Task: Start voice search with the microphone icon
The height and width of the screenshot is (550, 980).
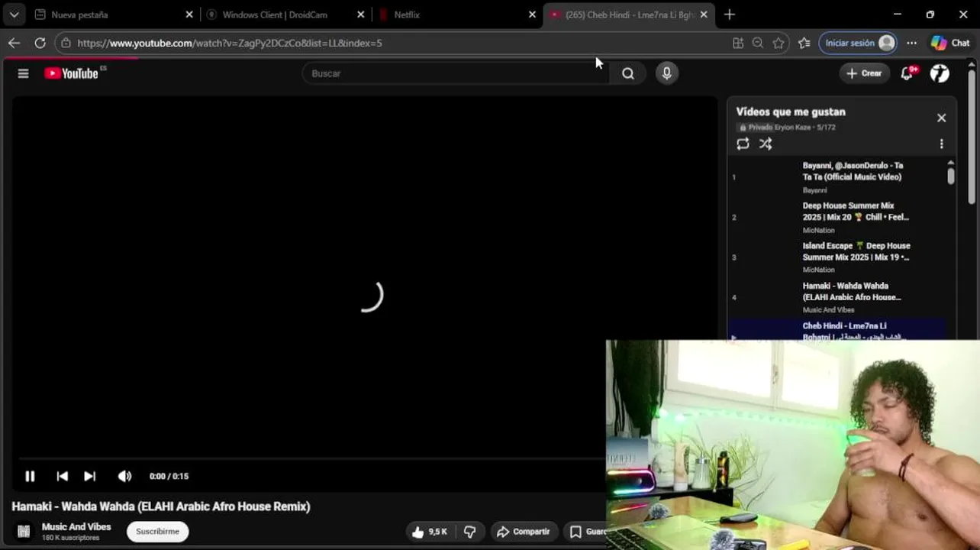Action: [x=666, y=73]
